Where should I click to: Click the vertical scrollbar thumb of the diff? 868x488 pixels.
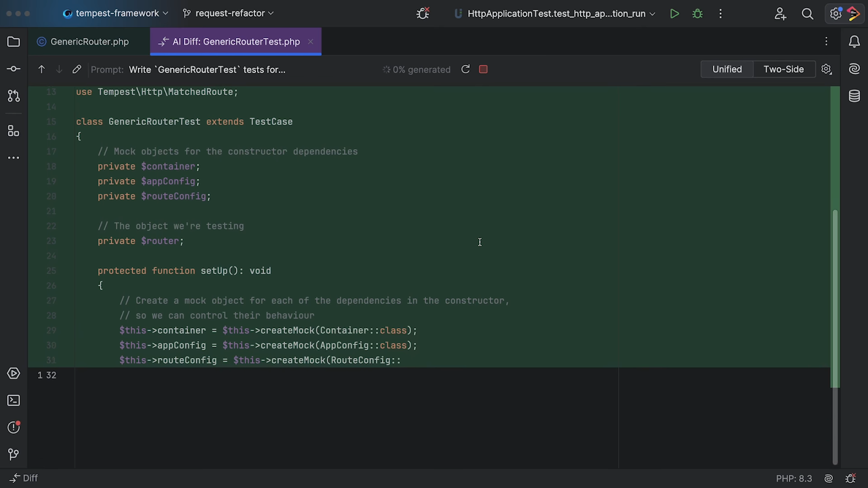tap(835, 336)
